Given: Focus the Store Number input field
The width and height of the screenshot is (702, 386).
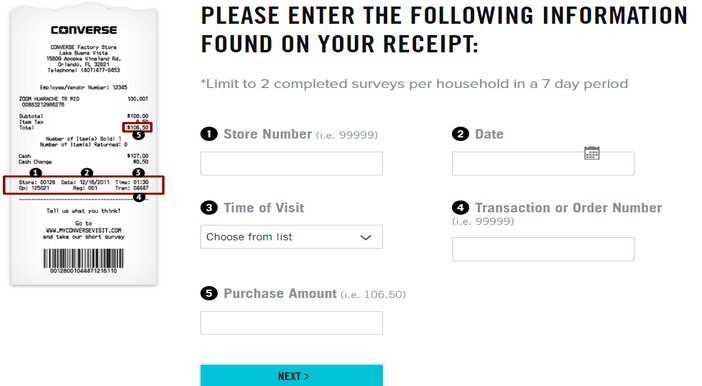Looking at the screenshot, I should tap(291, 163).
